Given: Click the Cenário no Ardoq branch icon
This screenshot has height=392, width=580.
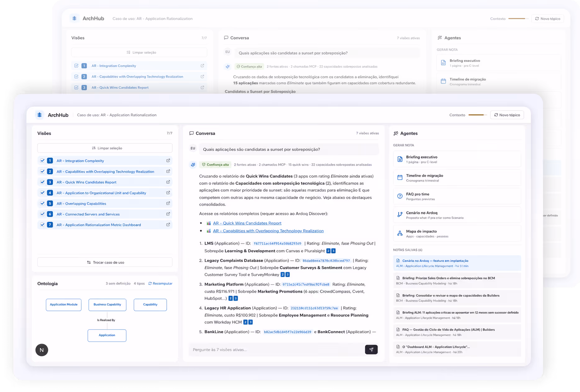Looking at the screenshot, I should point(400,215).
